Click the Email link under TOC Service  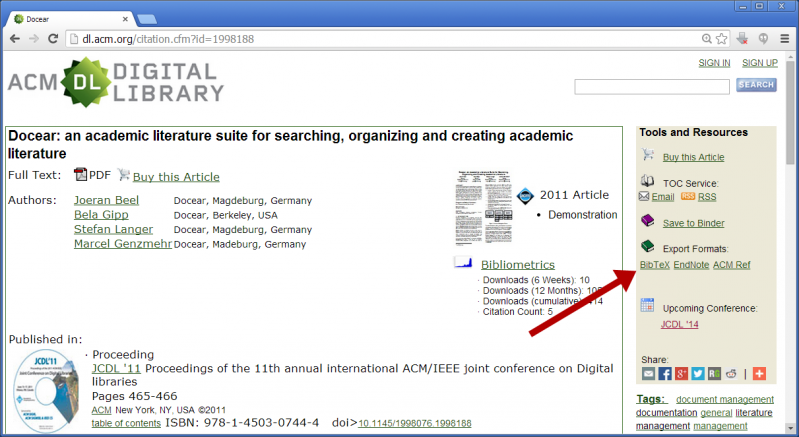pyautogui.click(x=662, y=197)
